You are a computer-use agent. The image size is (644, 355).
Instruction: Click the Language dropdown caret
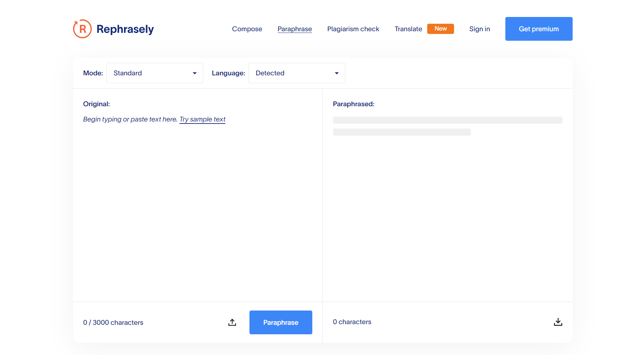[337, 73]
